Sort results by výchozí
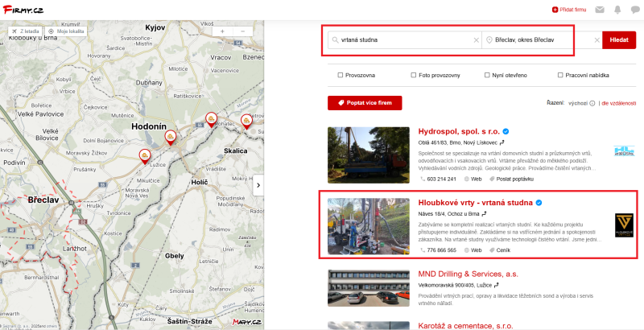Image resolution: width=644 pixels, height=330 pixels. point(578,104)
